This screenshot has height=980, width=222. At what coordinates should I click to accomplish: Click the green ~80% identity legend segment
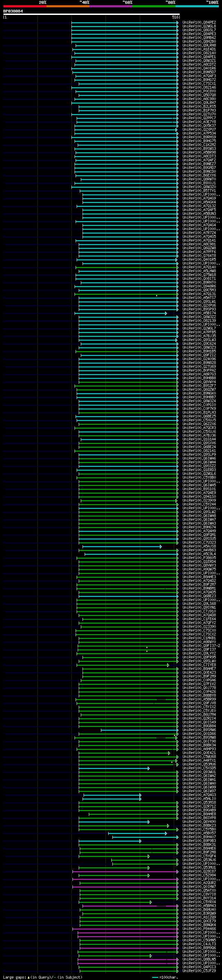[154, 7]
